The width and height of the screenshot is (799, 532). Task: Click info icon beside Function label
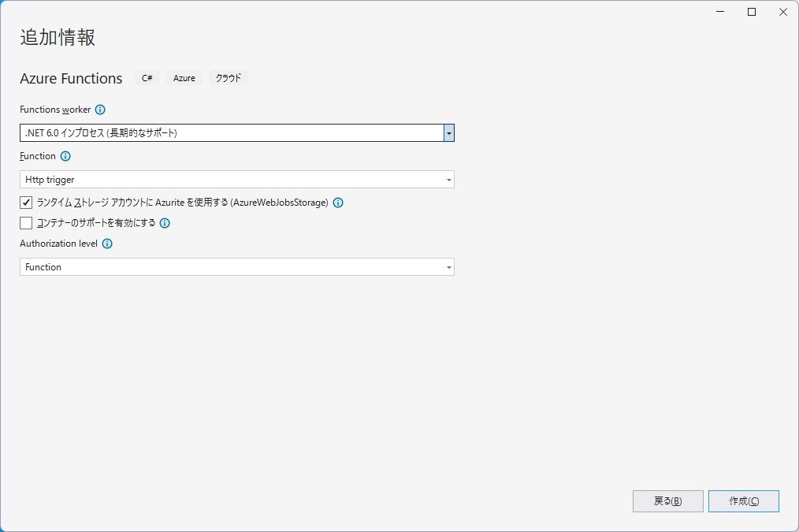tap(65, 156)
